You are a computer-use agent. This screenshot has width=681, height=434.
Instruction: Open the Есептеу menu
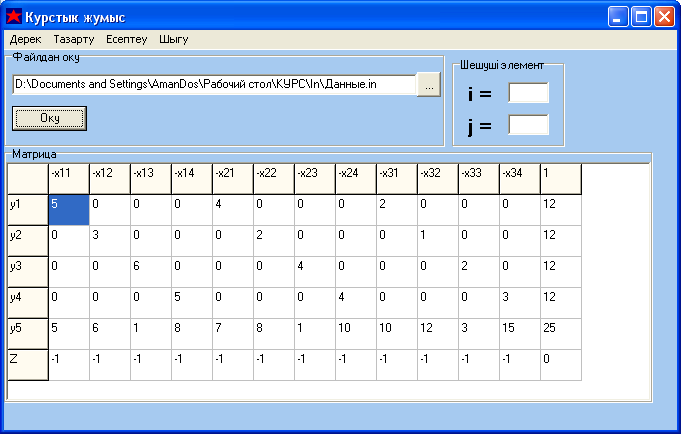click(126, 39)
